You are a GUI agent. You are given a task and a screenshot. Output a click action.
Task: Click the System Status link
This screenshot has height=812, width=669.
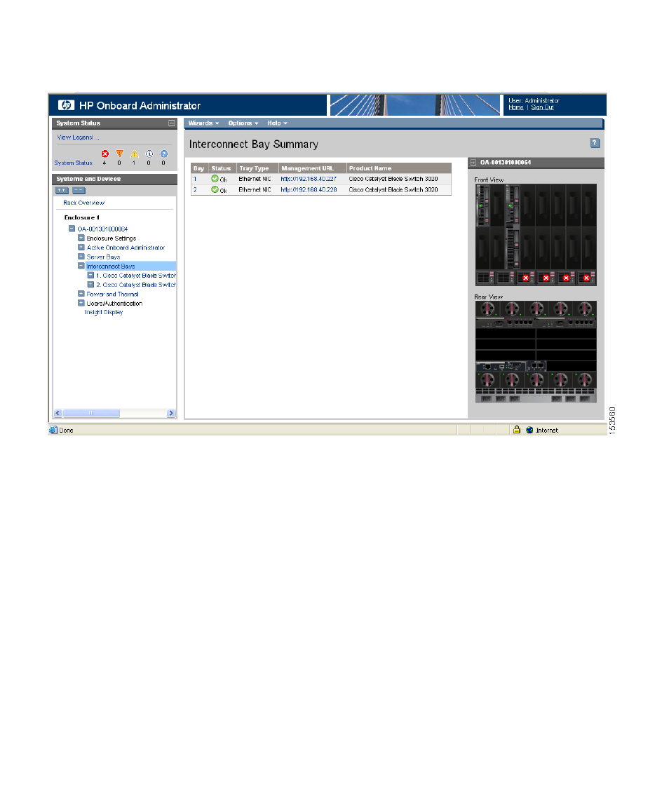tap(74, 163)
